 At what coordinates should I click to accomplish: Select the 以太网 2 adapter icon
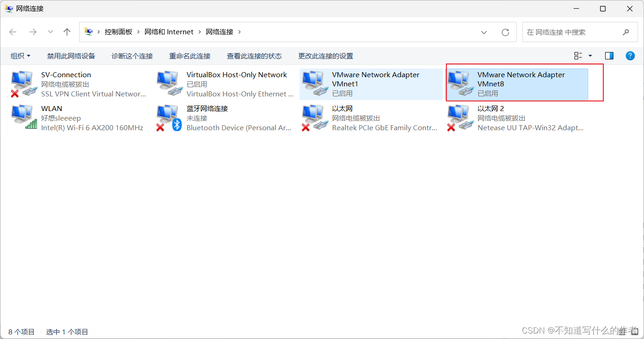(x=460, y=117)
